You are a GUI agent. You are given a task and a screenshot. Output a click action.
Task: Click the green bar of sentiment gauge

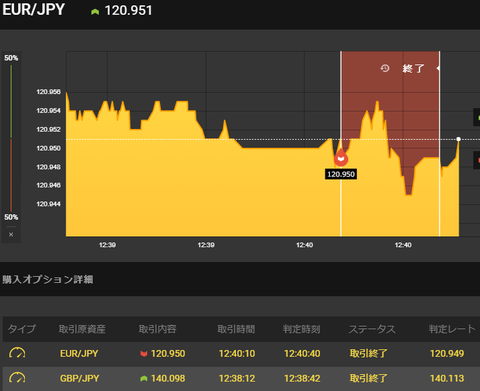click(x=11, y=101)
